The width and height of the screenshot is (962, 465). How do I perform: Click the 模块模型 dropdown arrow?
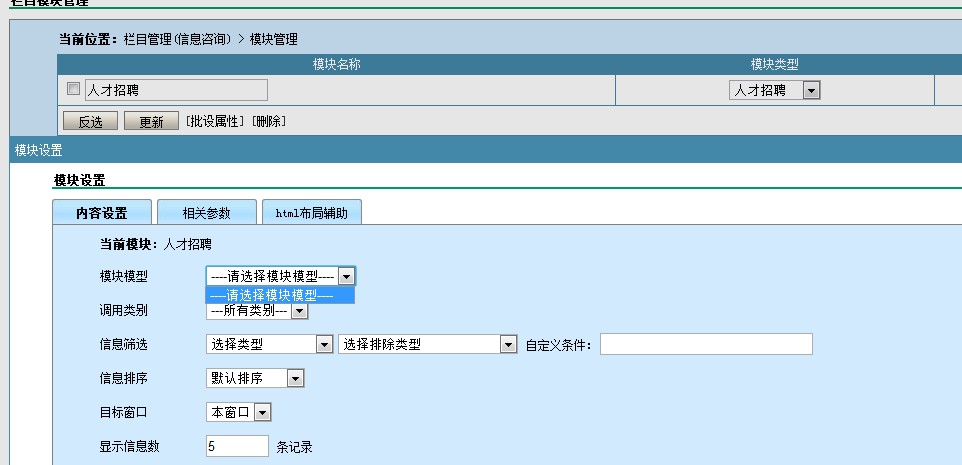346,276
